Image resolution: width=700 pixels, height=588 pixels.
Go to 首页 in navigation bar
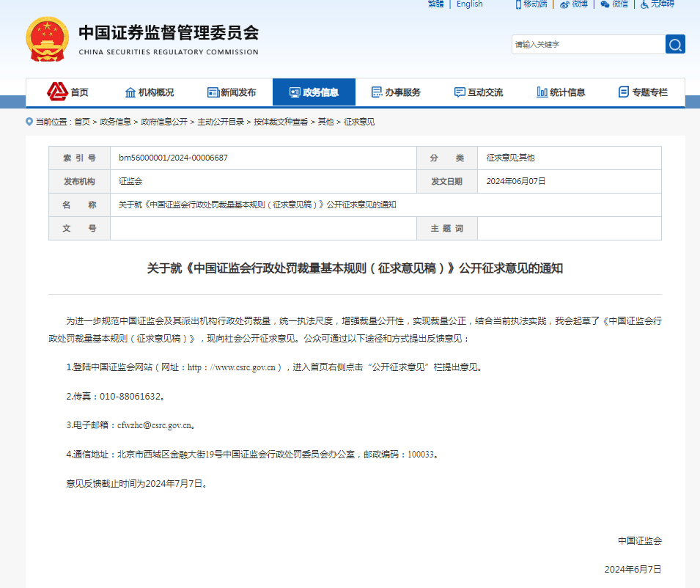79,92
